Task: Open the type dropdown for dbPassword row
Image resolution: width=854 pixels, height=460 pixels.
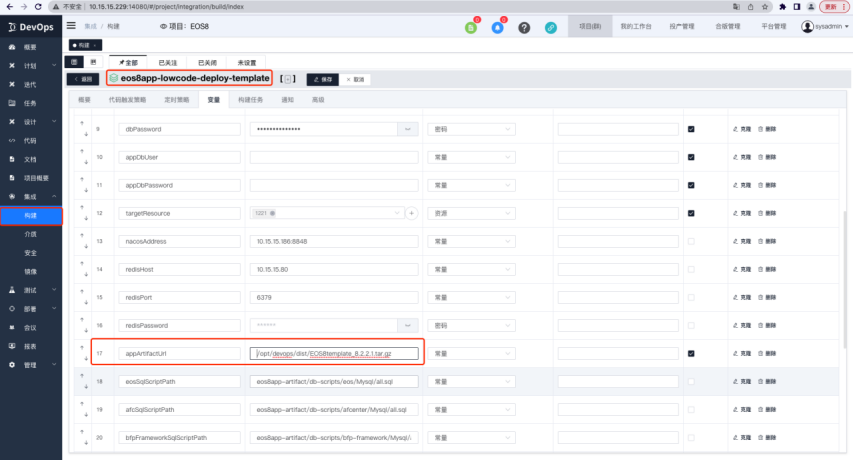Action: (471, 129)
